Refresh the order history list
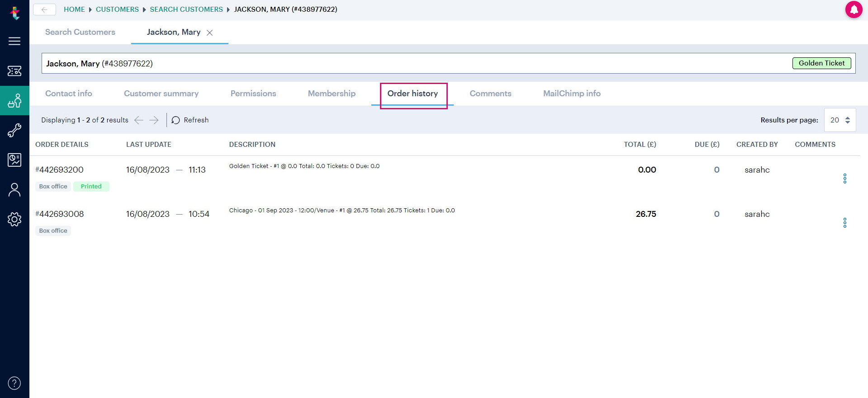The width and height of the screenshot is (868, 398). click(190, 120)
